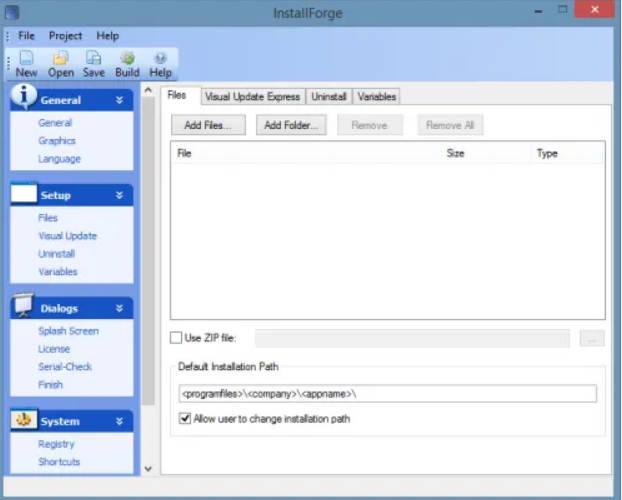Click the toolbar drag grip handle
The image size is (622, 500).
(8, 63)
